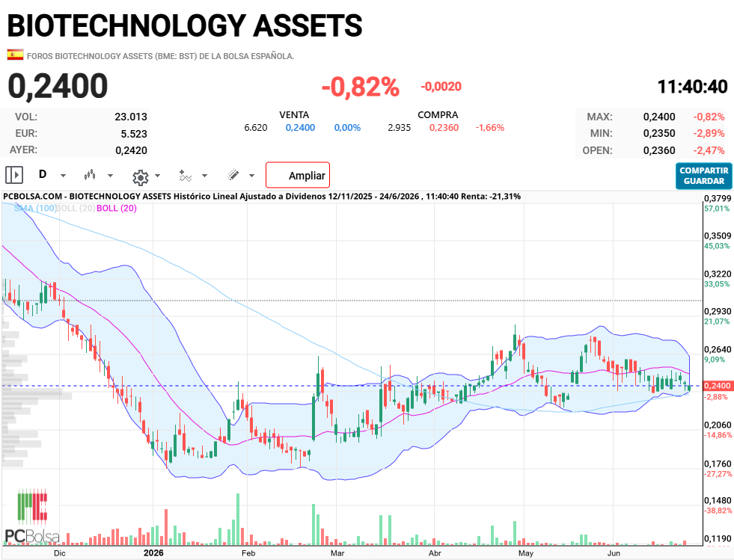Click the SMA (100) indicator label

pyautogui.click(x=35, y=208)
